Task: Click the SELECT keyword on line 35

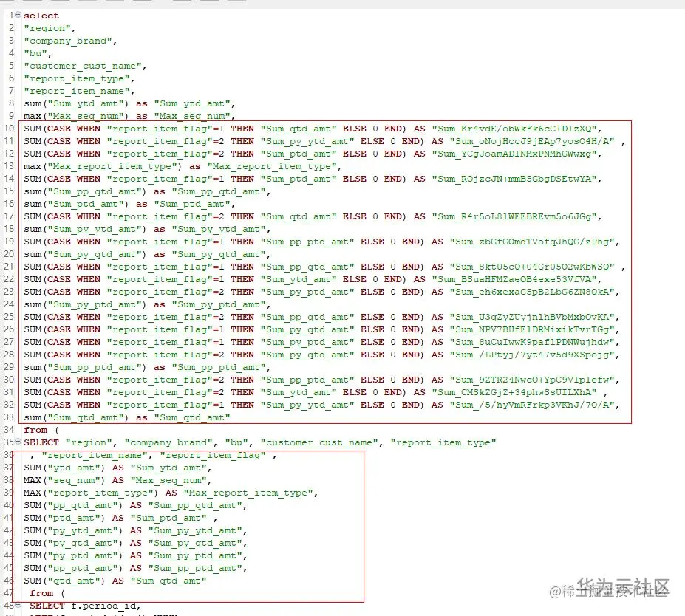Action: 41,442
